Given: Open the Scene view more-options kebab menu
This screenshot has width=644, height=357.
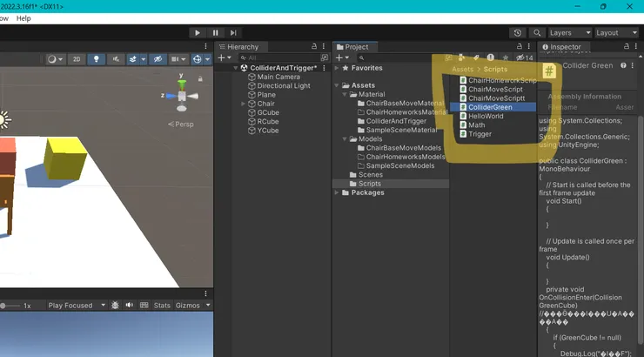Looking at the screenshot, I should [205, 46].
